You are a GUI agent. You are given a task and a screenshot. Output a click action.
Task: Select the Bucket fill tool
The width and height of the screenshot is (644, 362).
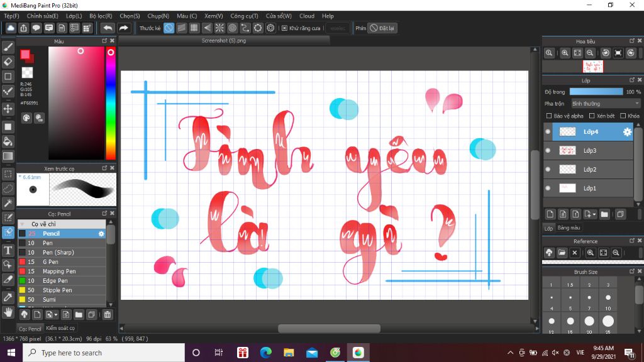click(8, 141)
